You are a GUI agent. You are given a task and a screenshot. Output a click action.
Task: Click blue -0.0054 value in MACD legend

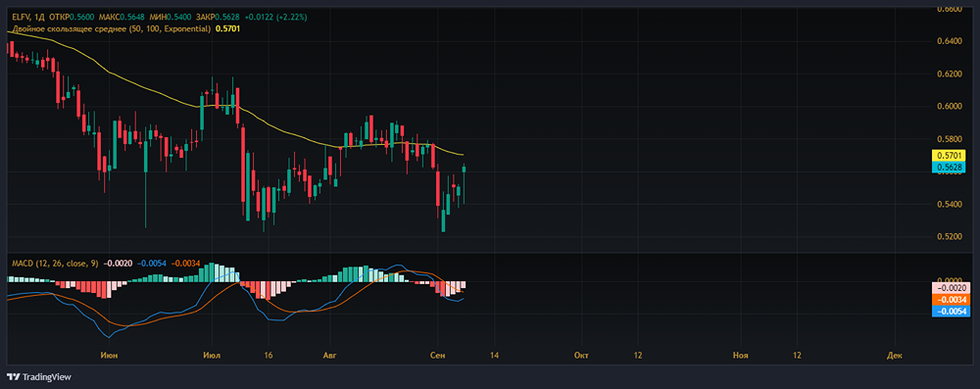point(151,264)
